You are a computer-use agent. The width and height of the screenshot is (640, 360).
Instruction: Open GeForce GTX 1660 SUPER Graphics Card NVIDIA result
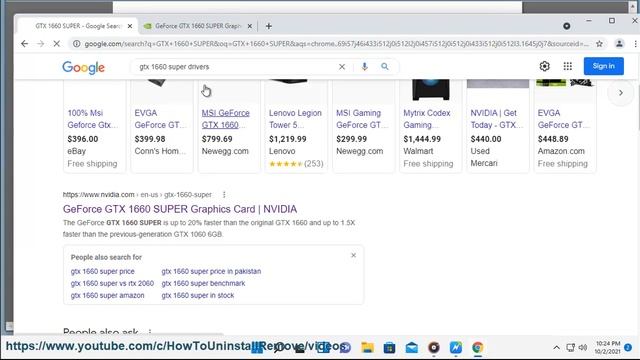click(180, 209)
